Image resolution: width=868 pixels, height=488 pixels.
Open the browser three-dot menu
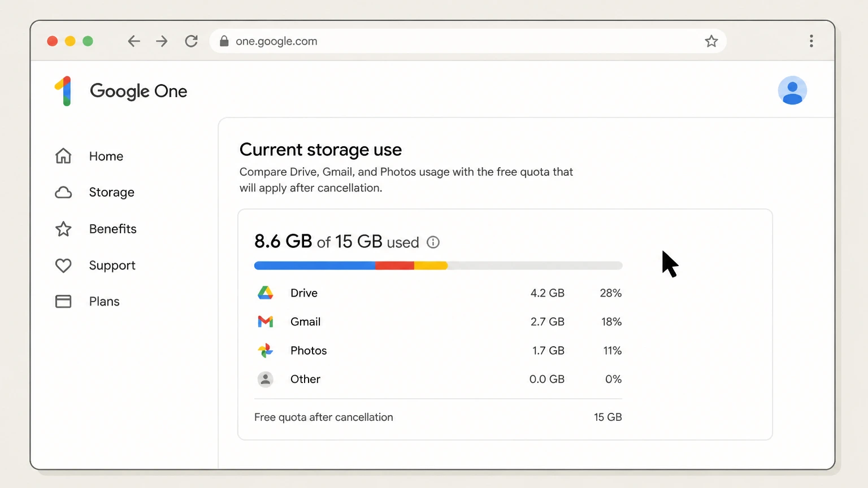click(811, 41)
